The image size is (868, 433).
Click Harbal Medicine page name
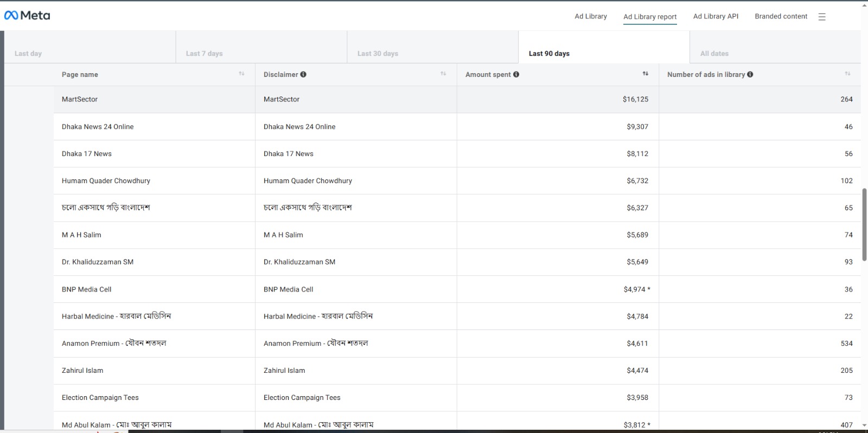tap(116, 316)
